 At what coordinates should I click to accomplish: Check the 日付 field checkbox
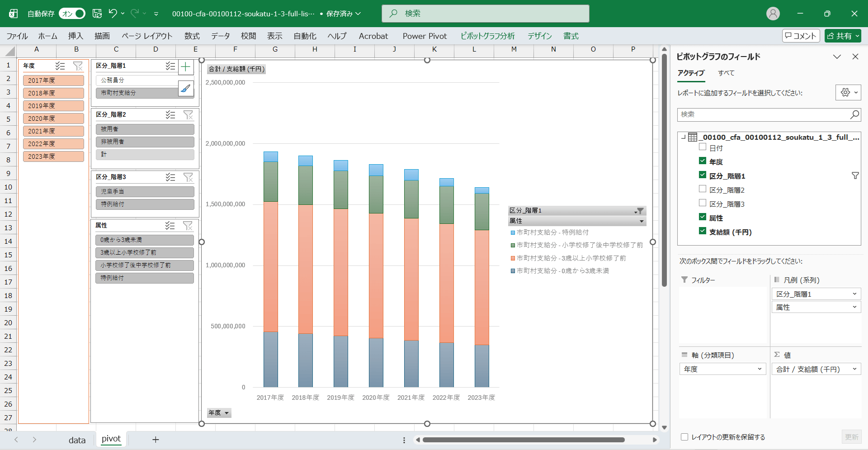[x=703, y=147]
